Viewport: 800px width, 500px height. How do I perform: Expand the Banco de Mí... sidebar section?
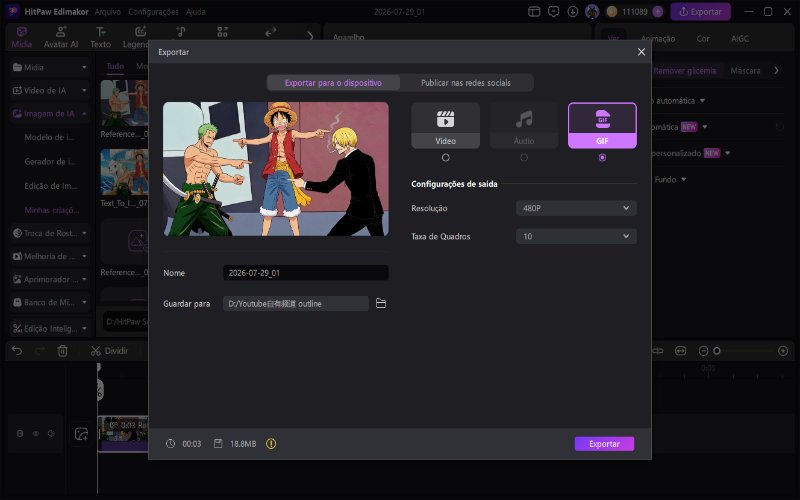coord(49,302)
